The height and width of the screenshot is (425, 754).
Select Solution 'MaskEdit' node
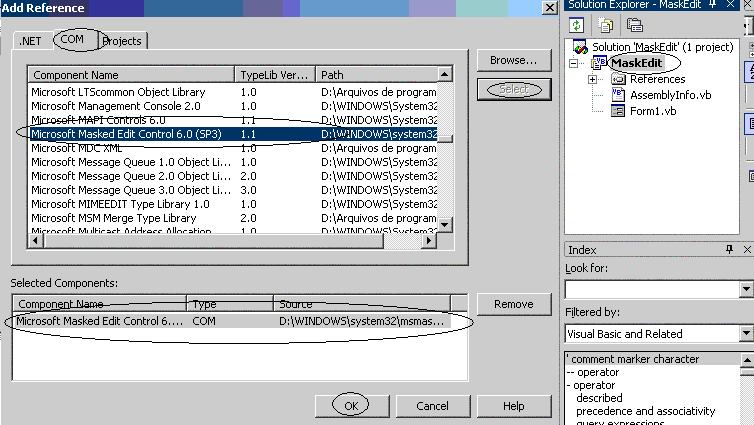(663, 47)
